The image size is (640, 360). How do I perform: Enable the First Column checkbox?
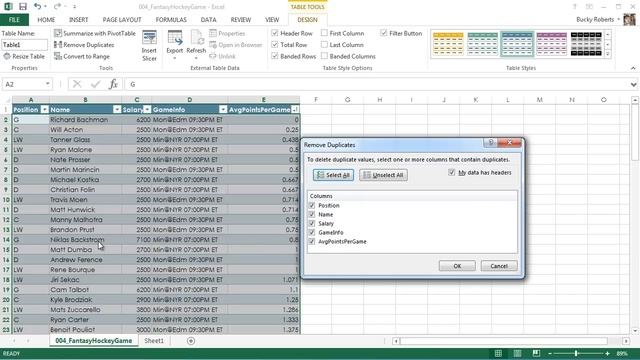pos(324,33)
